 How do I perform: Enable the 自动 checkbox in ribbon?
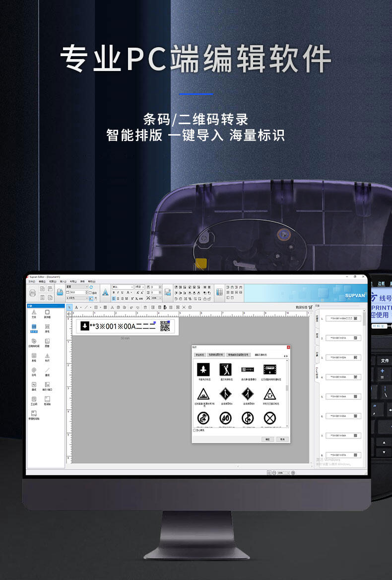pos(90,292)
